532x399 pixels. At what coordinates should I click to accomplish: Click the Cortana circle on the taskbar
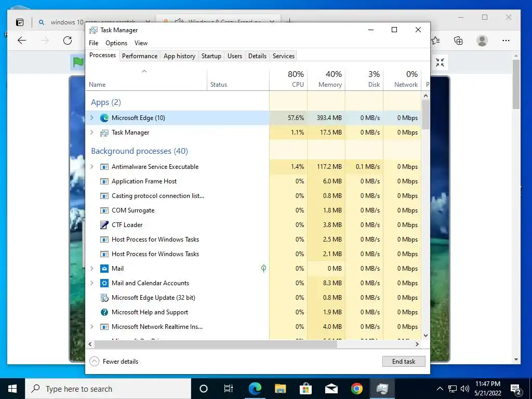click(204, 389)
